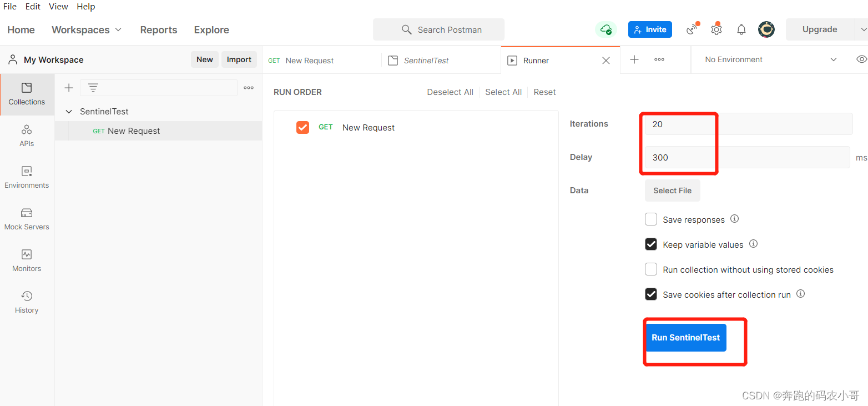Uncheck Save cookies after collection run
The width and height of the screenshot is (868, 406).
tap(651, 294)
